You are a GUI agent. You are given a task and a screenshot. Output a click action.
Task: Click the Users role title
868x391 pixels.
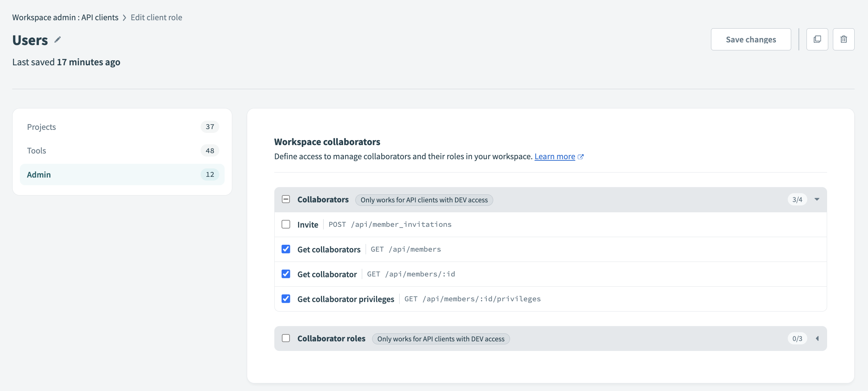click(30, 40)
